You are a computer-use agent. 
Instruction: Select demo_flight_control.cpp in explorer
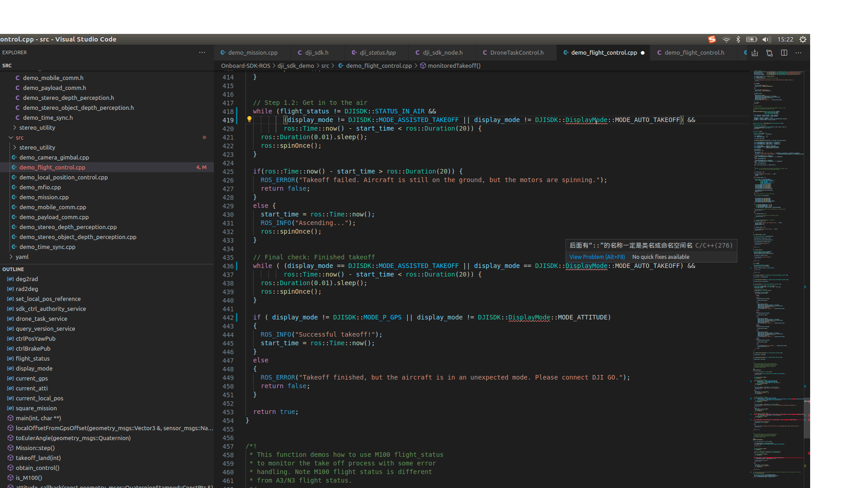(107, 167)
